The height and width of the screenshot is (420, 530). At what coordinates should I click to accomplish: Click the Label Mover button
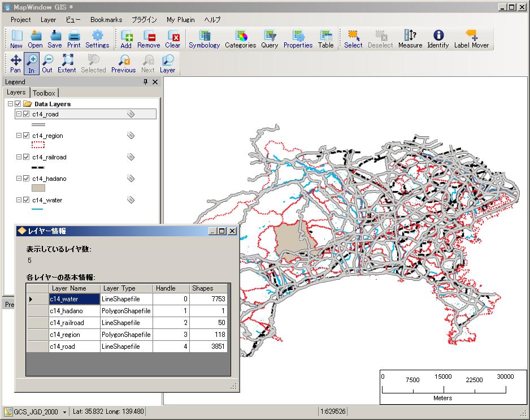click(x=472, y=38)
